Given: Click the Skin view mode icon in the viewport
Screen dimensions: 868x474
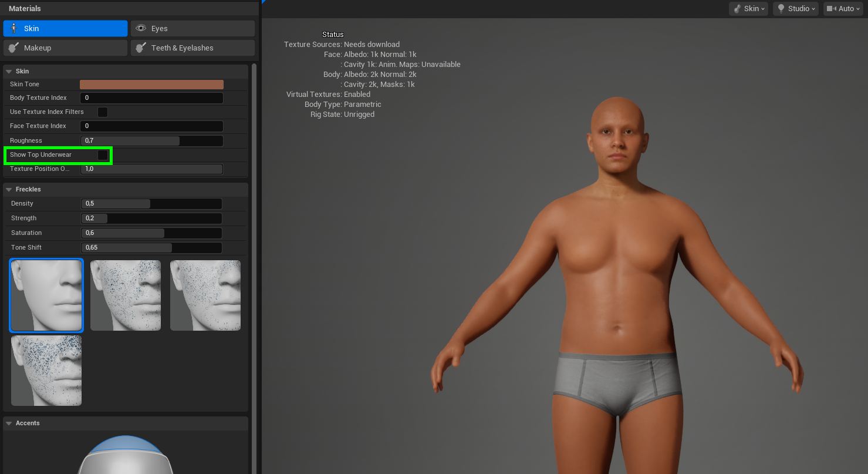Looking at the screenshot, I should (737, 9).
